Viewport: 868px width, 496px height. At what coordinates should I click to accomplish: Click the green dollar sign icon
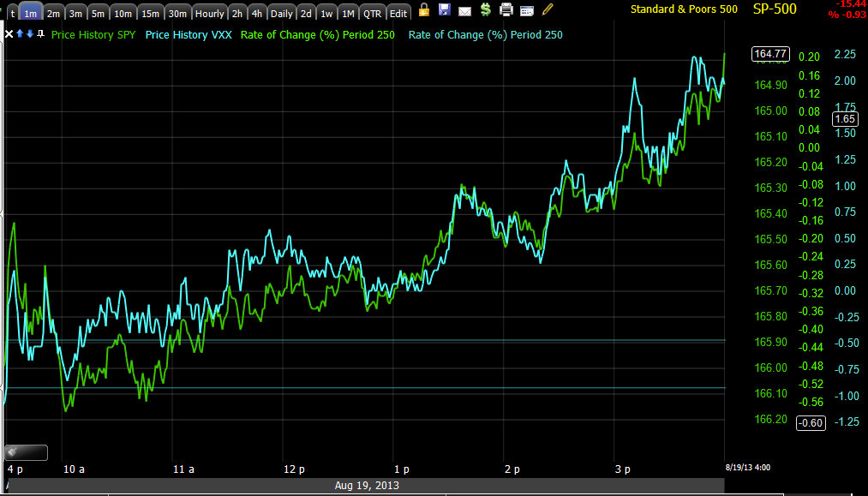(x=486, y=9)
